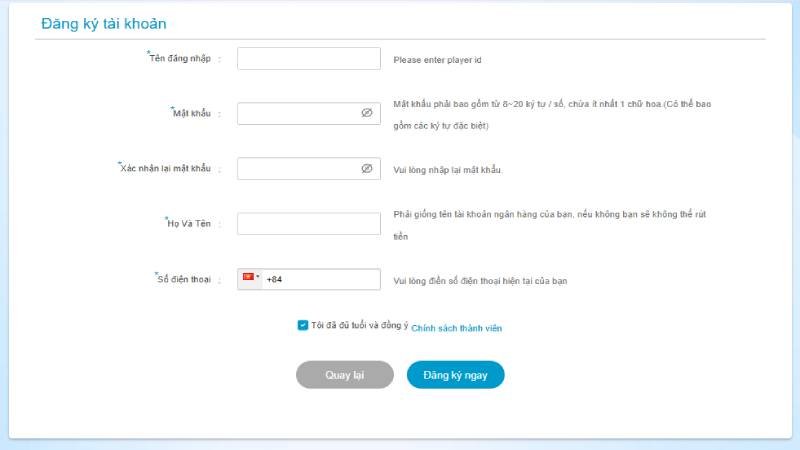Open the country flag code dropdown
The height and width of the screenshot is (450, 800).
(251, 279)
